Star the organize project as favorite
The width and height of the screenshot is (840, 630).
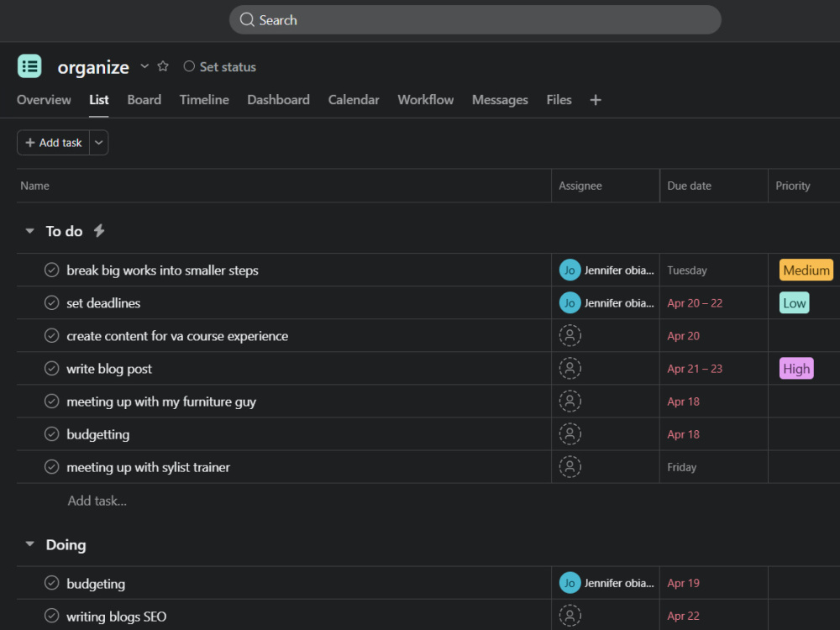(x=163, y=66)
